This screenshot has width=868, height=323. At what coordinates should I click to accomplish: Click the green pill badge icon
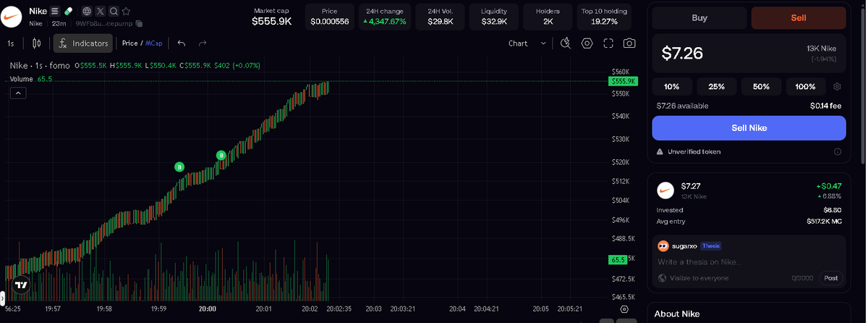coord(68,12)
